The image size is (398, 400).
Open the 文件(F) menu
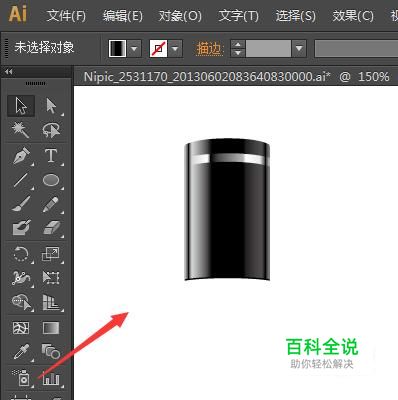click(x=66, y=16)
